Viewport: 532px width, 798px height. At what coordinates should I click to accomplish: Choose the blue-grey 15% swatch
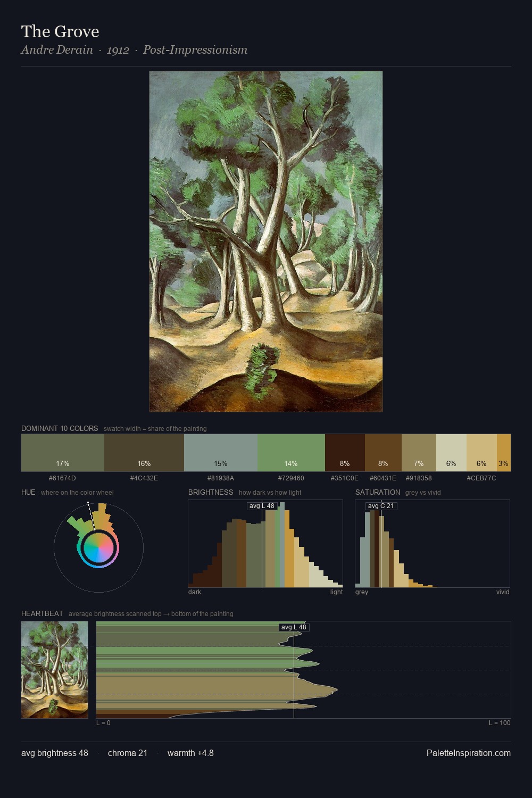click(x=221, y=453)
